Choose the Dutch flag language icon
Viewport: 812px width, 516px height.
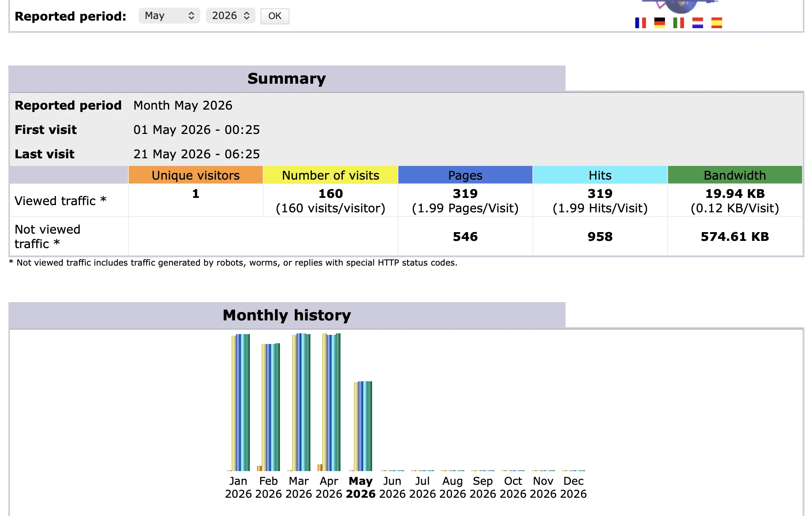697,23
